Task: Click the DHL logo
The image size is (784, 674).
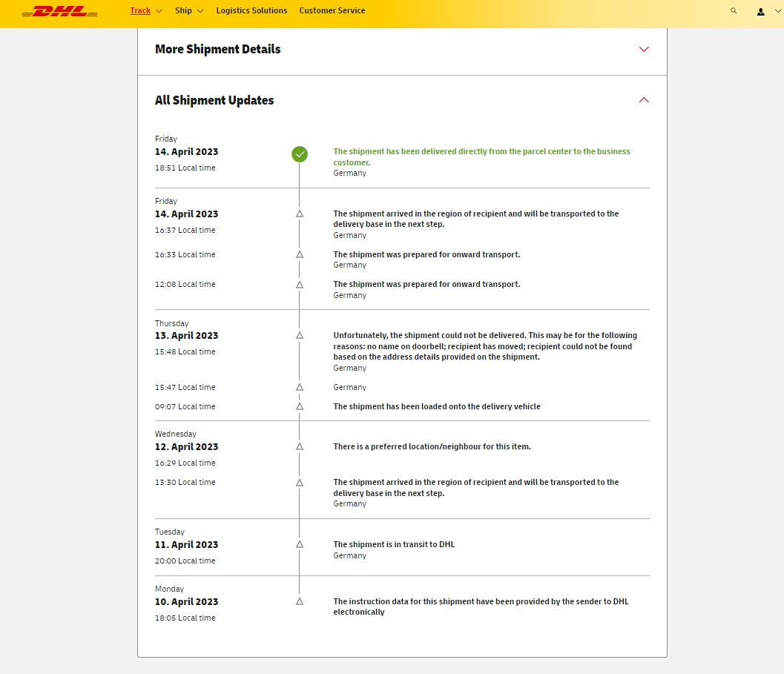Action: click(x=60, y=12)
